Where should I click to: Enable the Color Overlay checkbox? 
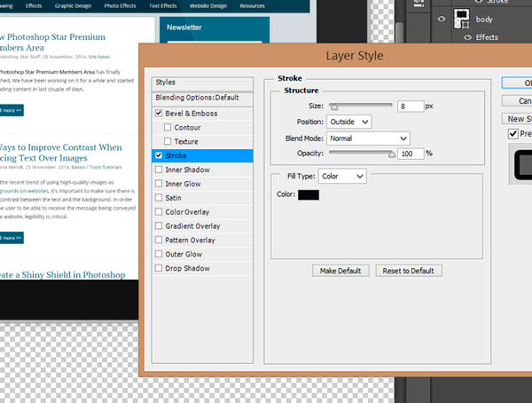click(x=159, y=211)
